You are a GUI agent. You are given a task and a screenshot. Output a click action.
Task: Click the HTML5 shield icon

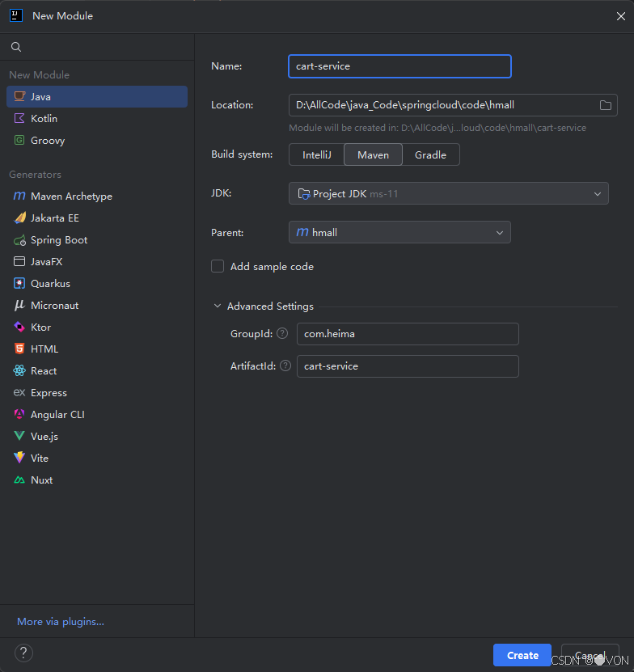(19, 349)
